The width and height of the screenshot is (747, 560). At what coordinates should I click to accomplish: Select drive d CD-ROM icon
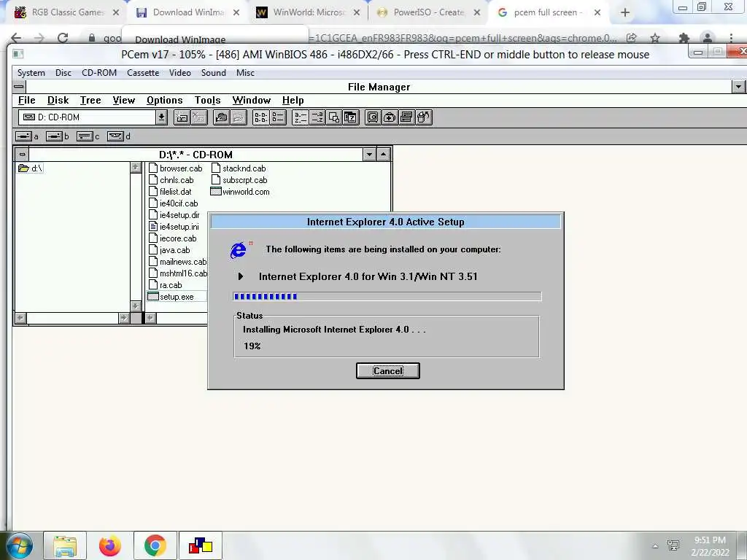tap(115, 136)
